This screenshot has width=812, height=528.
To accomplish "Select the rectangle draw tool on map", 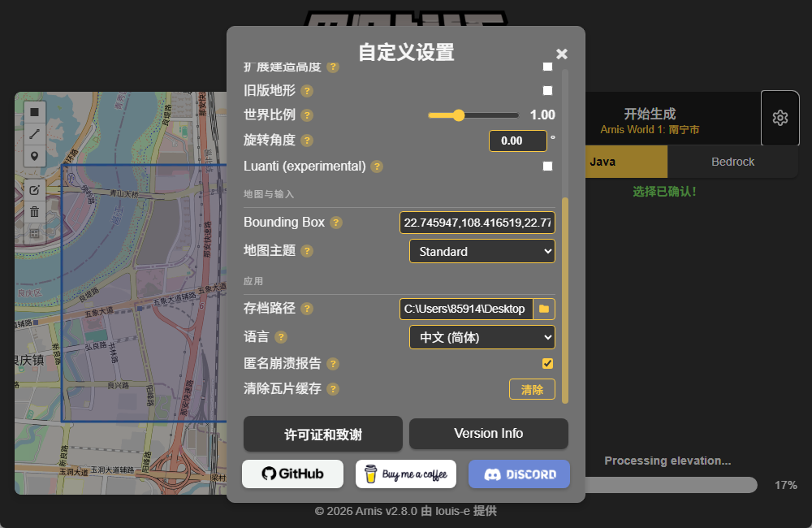I will point(35,112).
